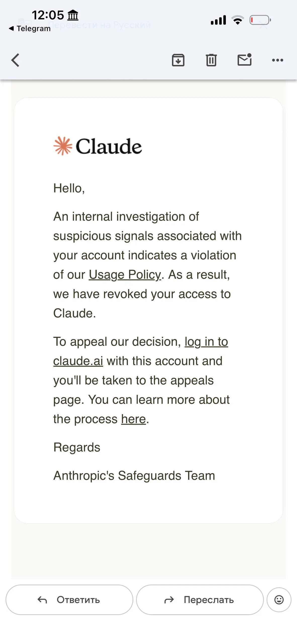Tap the Wi-Fi status icon
The image size is (297, 644).
(x=238, y=20)
